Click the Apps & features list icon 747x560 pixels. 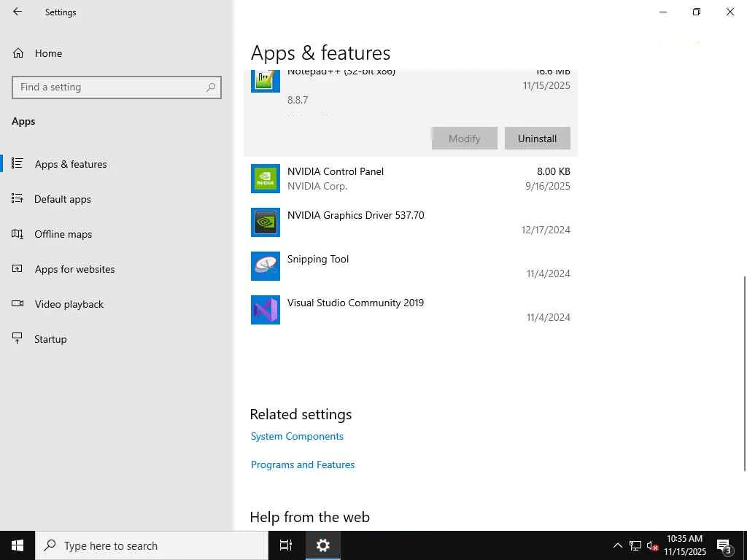click(x=18, y=163)
